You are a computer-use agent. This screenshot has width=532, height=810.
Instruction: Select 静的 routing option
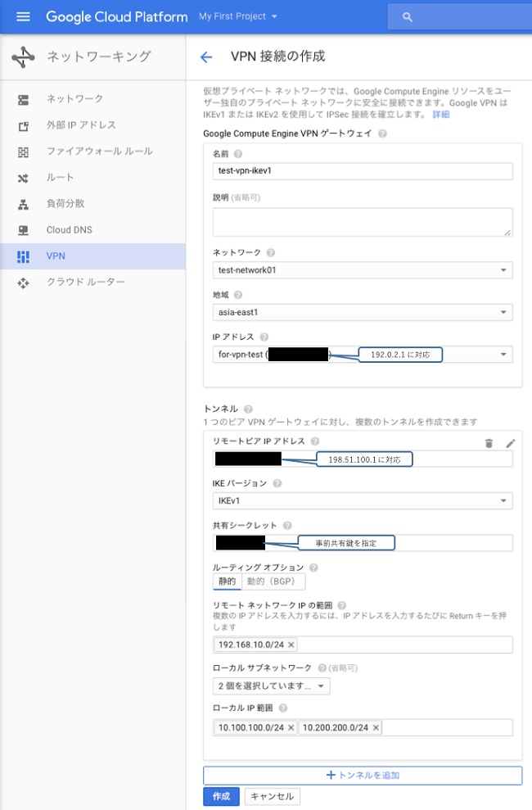tap(227, 581)
